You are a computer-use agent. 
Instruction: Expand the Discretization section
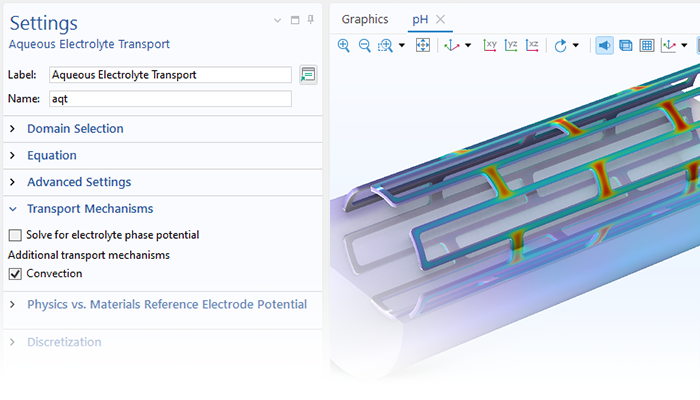(12, 342)
